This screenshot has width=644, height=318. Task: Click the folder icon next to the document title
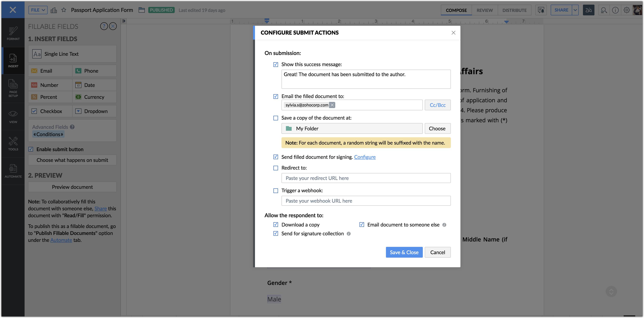142,10
